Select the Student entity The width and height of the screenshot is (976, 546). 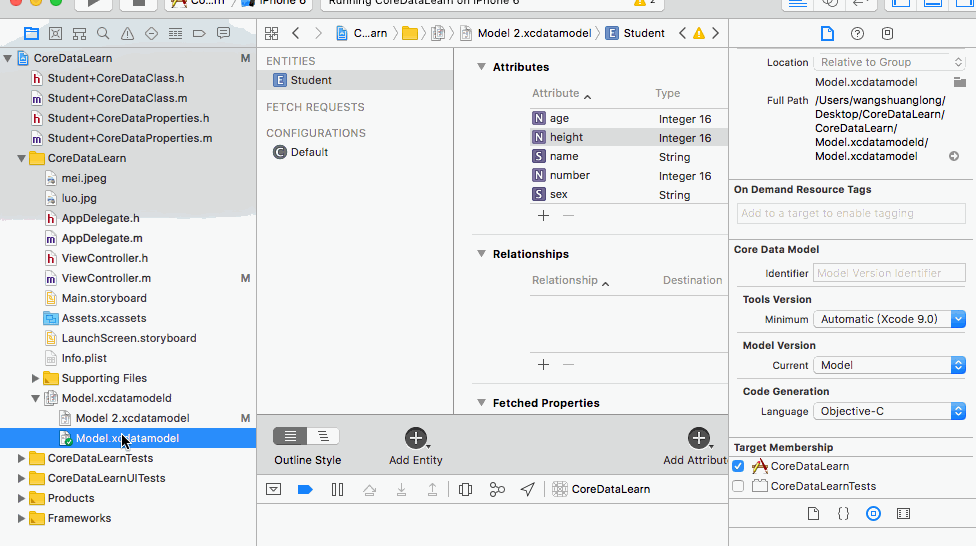coord(355,80)
